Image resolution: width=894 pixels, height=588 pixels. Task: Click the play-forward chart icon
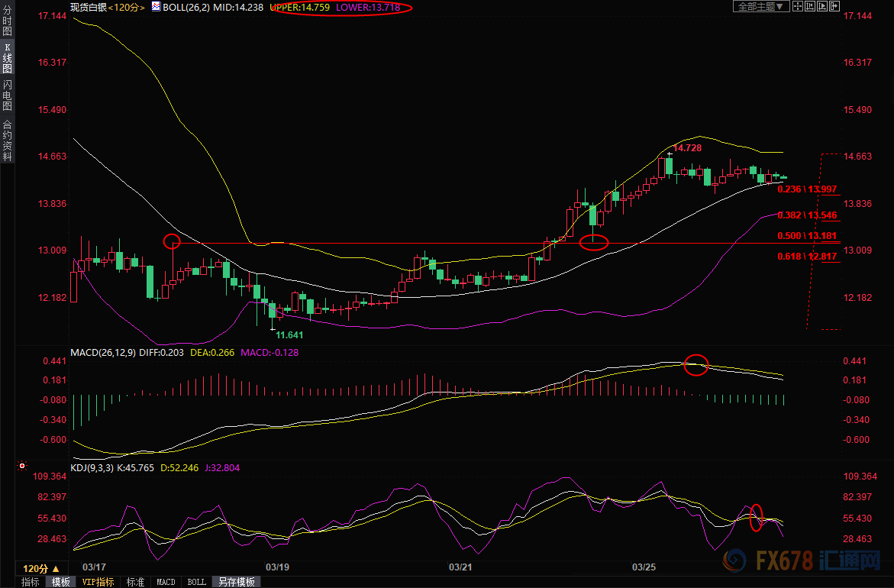pyautogui.click(x=822, y=7)
